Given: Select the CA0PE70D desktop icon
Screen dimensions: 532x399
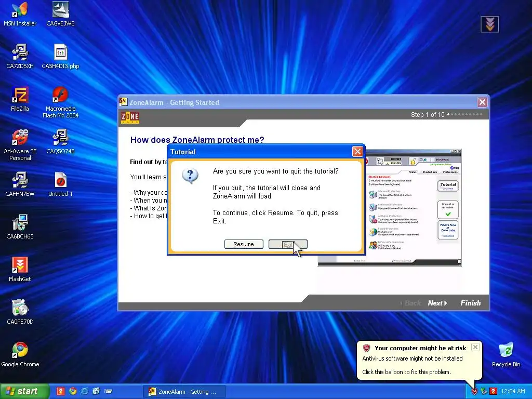Looking at the screenshot, I should point(20,312).
